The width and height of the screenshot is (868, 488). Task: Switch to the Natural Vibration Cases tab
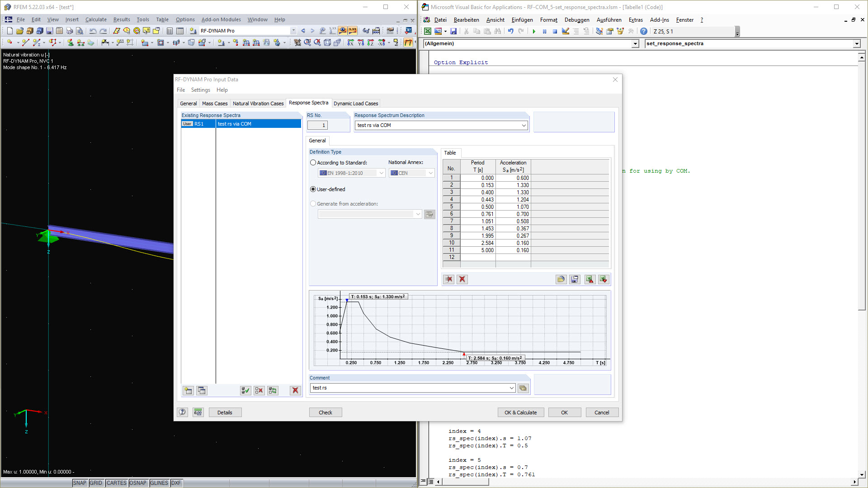pos(258,103)
